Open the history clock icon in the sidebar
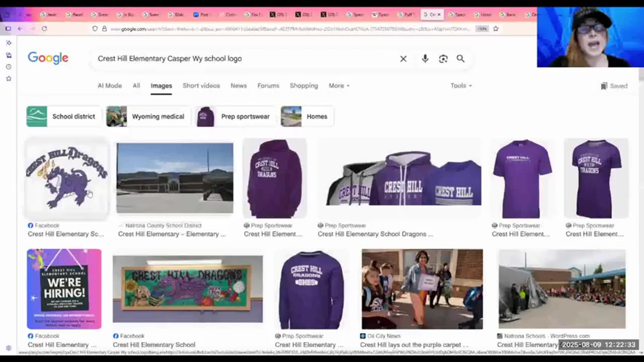The image size is (644, 362). [x=9, y=66]
